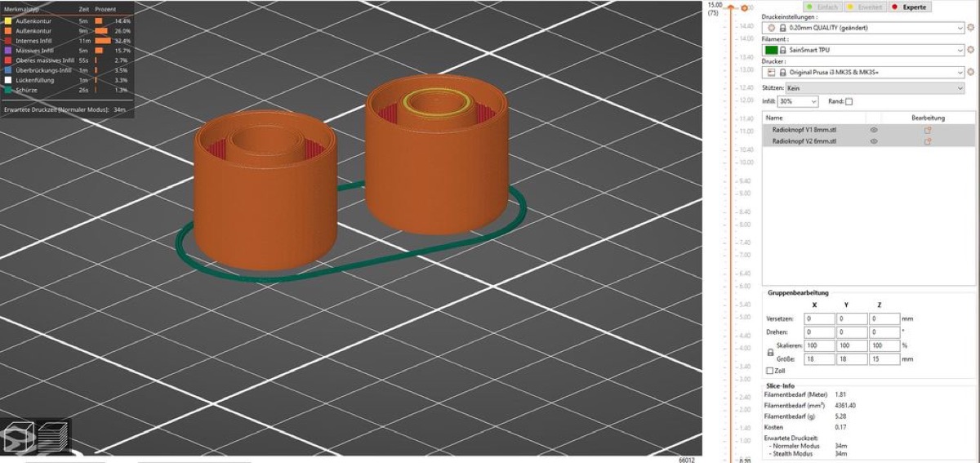
Task: Click the Bearbeitung column header
Action: click(928, 118)
